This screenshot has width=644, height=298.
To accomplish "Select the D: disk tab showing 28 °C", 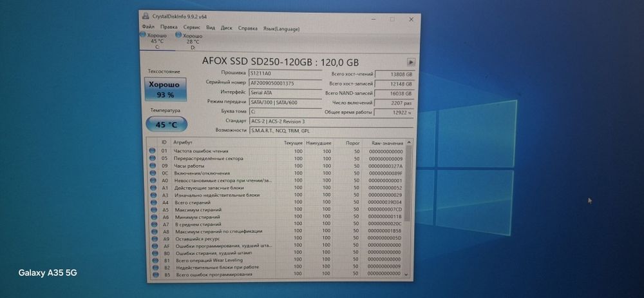I will (x=192, y=41).
